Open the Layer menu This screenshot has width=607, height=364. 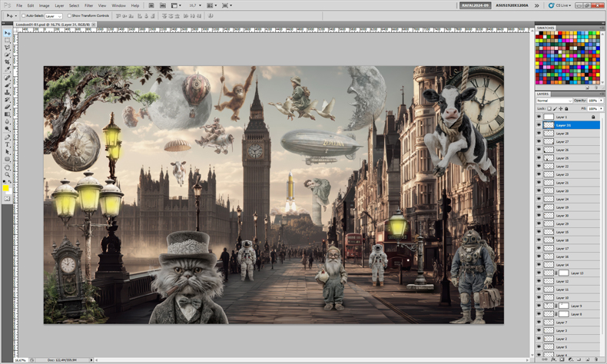[x=59, y=5]
